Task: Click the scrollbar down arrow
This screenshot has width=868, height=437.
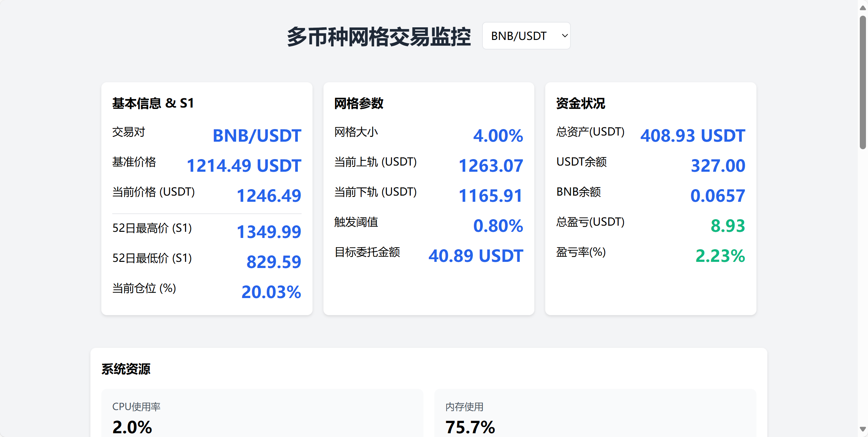Action: 863,429
